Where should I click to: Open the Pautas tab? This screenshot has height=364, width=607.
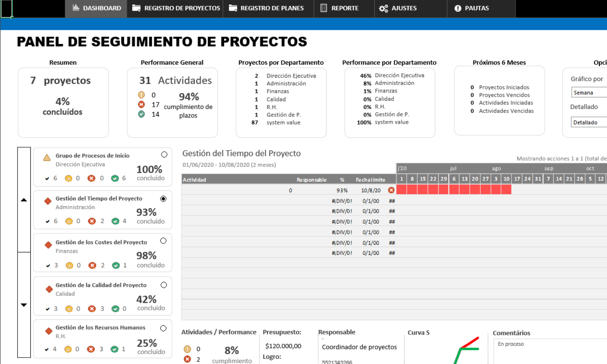(481, 8)
